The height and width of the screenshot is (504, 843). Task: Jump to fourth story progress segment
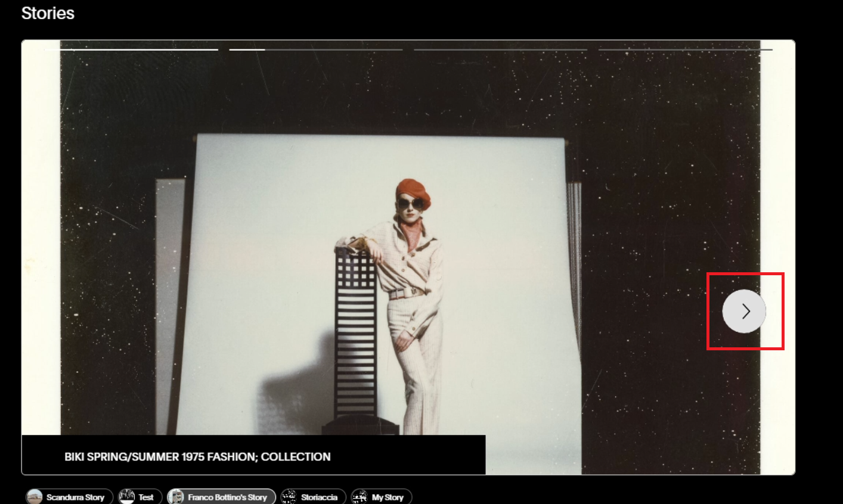(685, 49)
